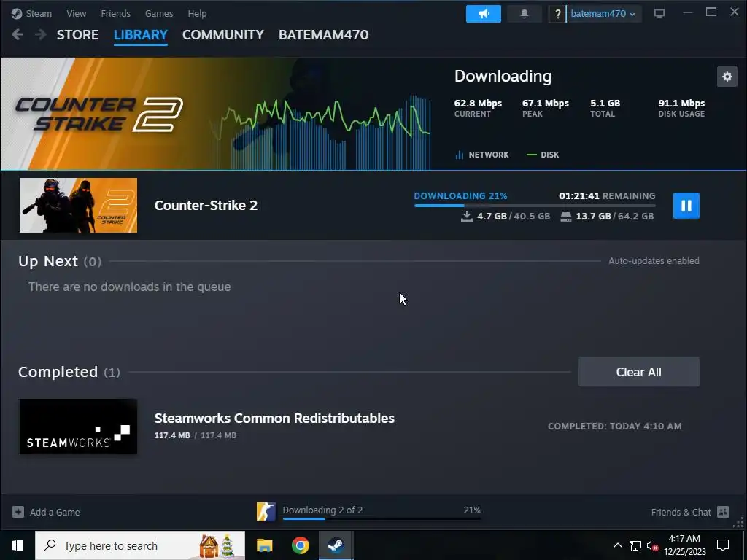Viewport: 747px width, 560px height.
Task: Click the disk icon near 13.7 GB
Action: (566, 217)
